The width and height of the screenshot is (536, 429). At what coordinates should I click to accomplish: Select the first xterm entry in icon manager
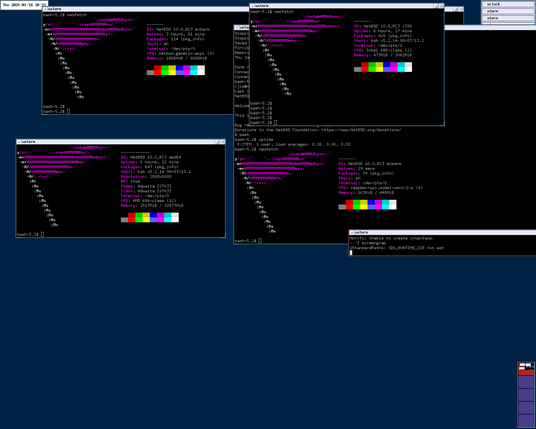point(508,11)
